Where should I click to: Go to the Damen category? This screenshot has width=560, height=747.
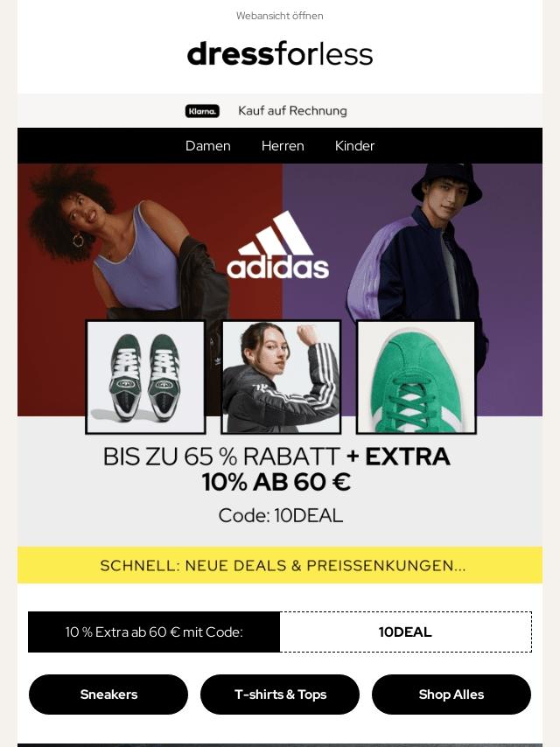pyautogui.click(x=207, y=146)
